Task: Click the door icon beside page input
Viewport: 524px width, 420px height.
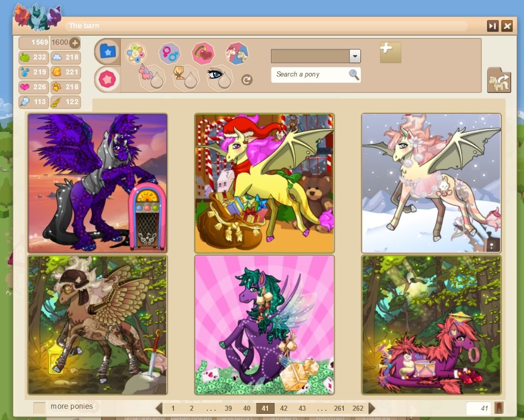Action: pos(499,408)
